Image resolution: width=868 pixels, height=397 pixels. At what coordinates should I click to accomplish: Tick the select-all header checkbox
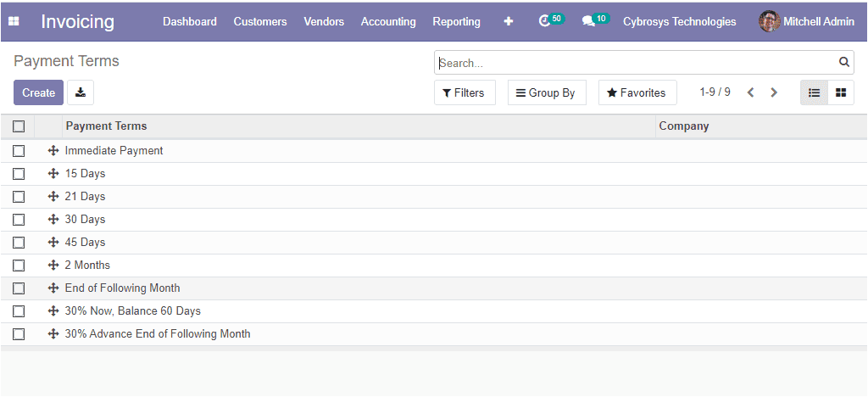click(x=19, y=126)
